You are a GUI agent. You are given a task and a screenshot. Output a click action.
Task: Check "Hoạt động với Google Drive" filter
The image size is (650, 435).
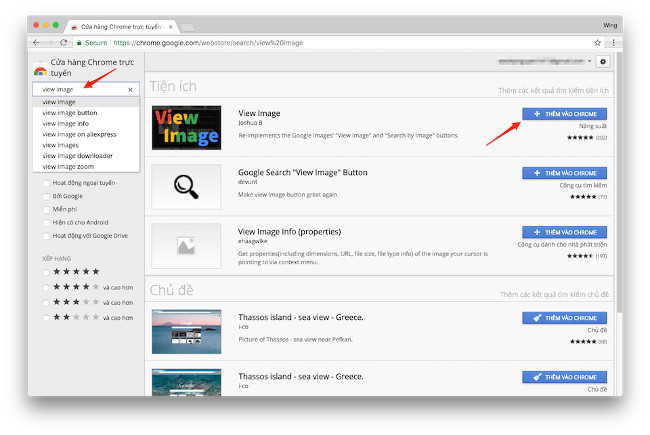coord(46,236)
